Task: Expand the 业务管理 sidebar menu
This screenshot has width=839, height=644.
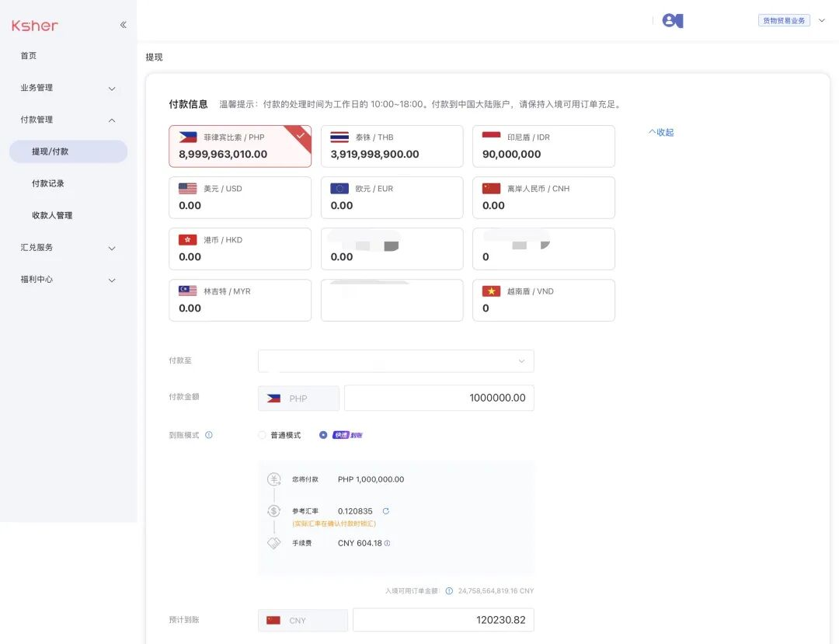Action: 68,88
